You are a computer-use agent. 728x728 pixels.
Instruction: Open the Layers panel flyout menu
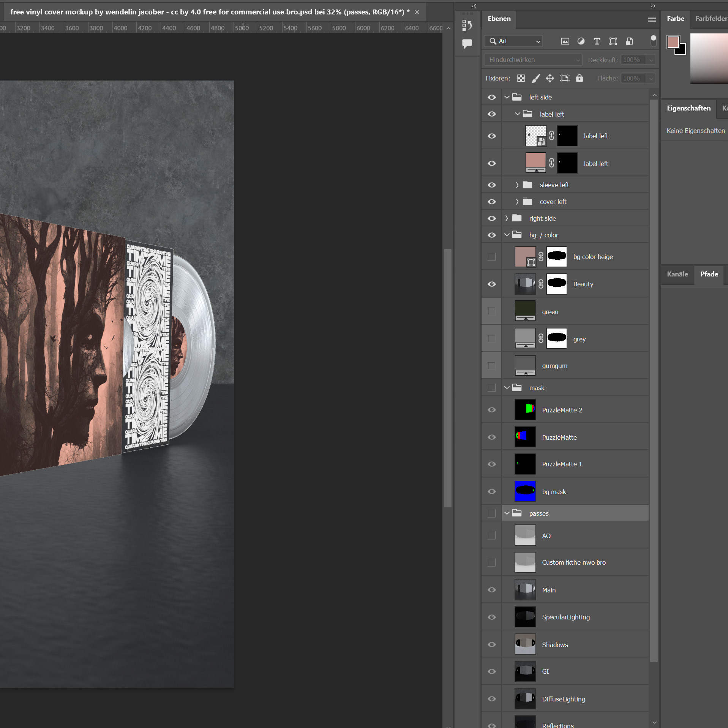[x=652, y=19]
